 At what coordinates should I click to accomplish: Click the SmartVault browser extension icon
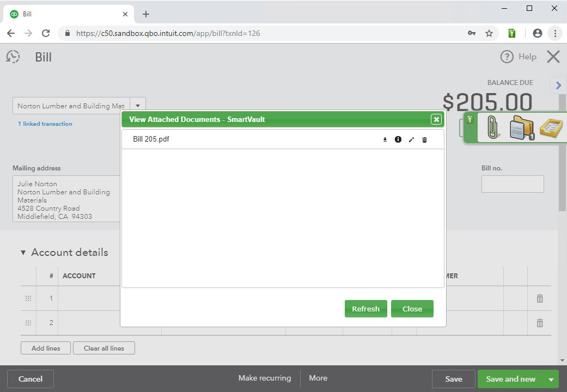511,33
